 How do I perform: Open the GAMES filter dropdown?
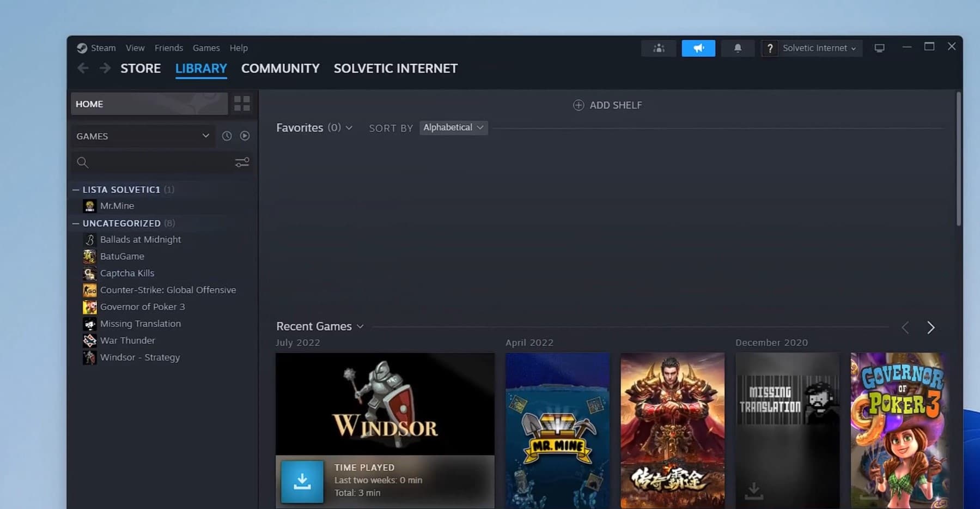point(143,136)
